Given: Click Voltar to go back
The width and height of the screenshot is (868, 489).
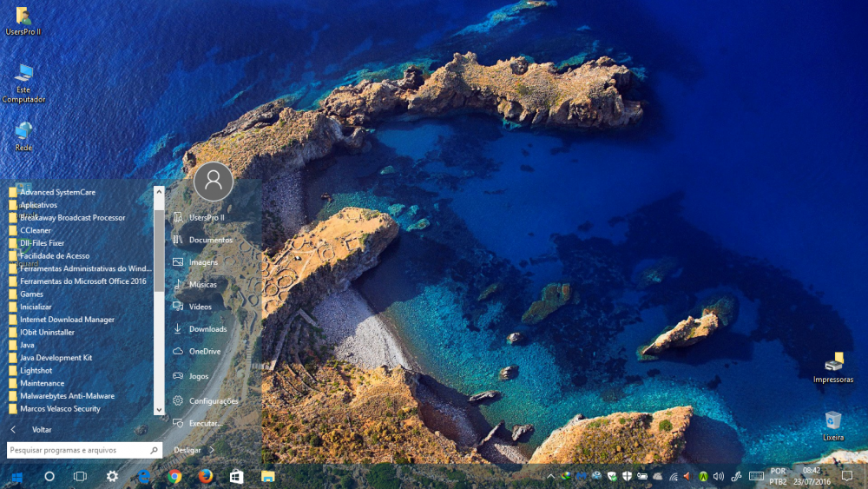Looking at the screenshot, I should point(41,429).
